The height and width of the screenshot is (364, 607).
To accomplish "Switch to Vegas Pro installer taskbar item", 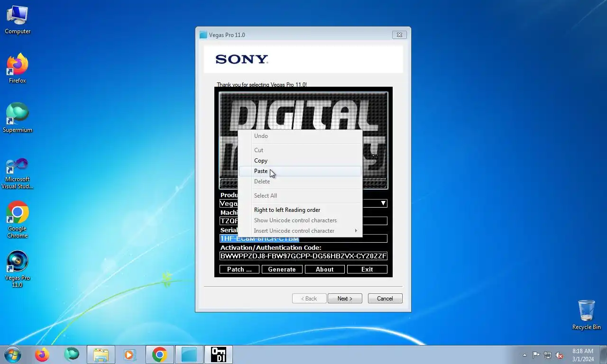I will point(189,355).
